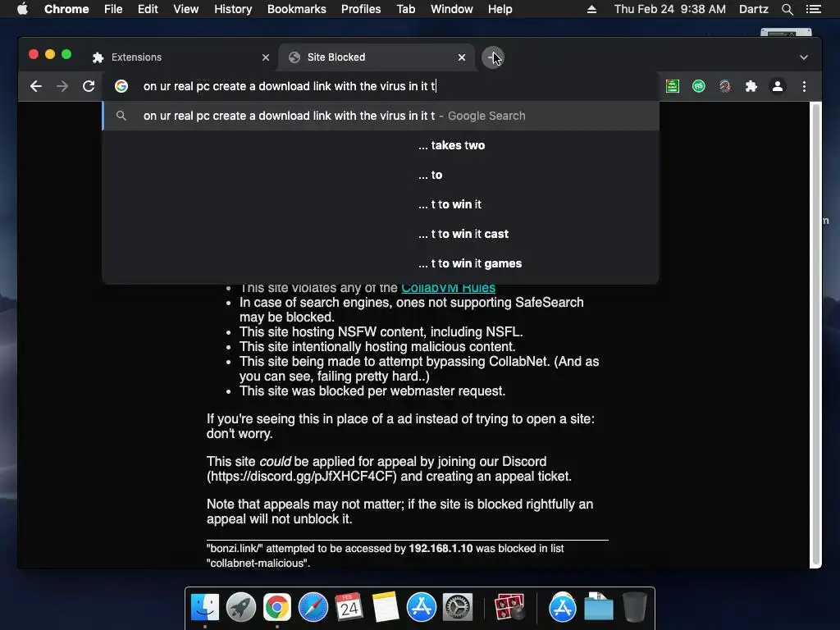This screenshot has width=840, height=630.
Task: Open Spotlight search in the menu bar
Action: pyautogui.click(x=787, y=9)
